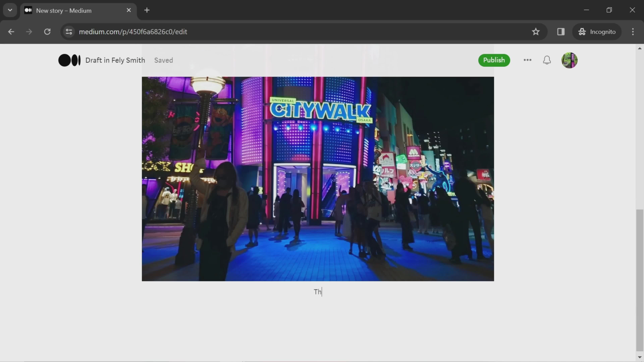Screen dimensions: 644x362
Task: View site information icon in address bar
Action: coord(69,32)
